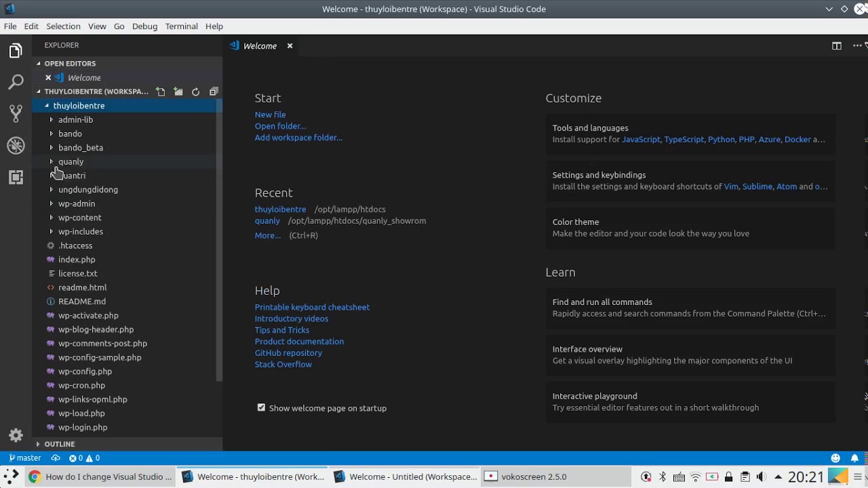868x488 pixels.
Task: Expand the bando_beta folder
Action: coord(51,147)
